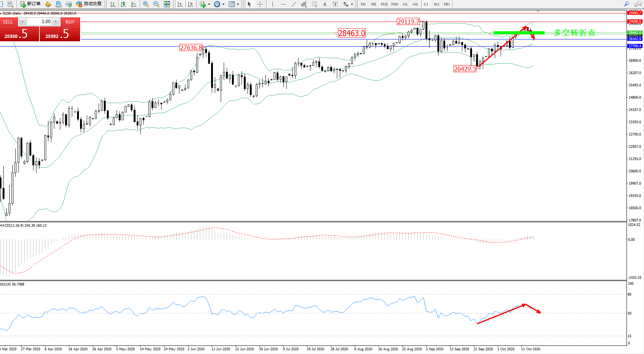Viewport: 644px width, 354px height.
Task: Switch chart to line chart mode
Action: [134, 4]
